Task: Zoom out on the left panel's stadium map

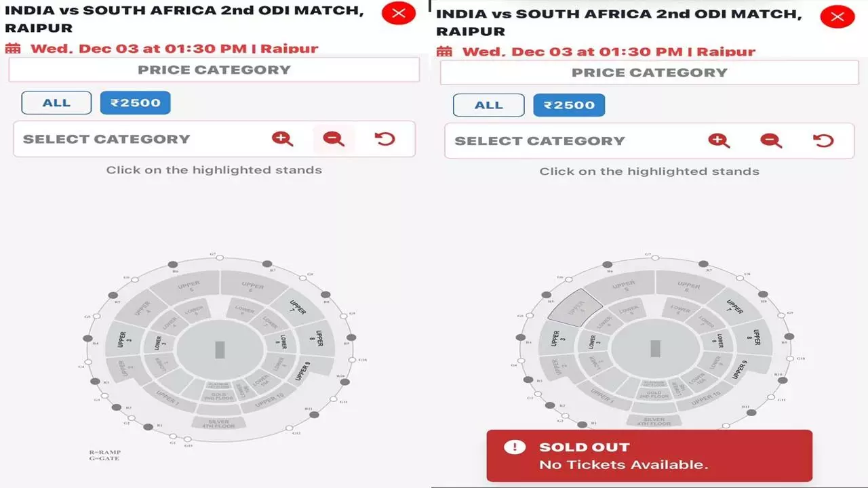Action: tap(333, 139)
